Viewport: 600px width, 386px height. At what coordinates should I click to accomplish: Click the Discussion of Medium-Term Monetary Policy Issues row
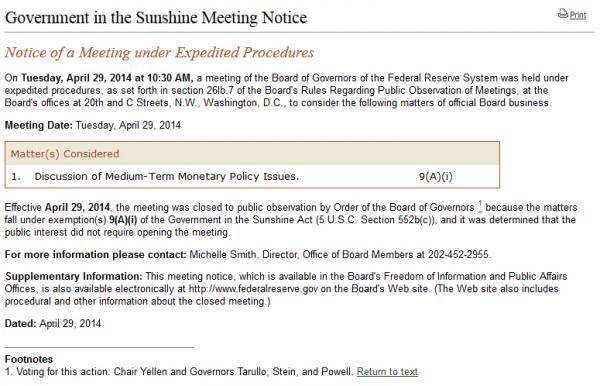point(252,176)
